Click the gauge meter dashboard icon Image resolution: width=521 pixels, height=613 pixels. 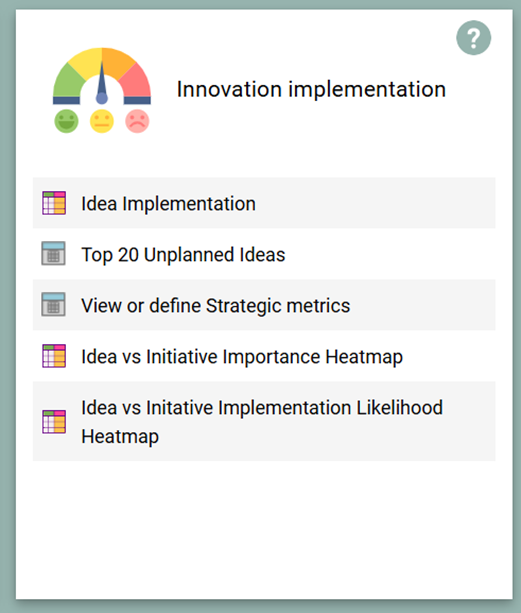pos(102,90)
